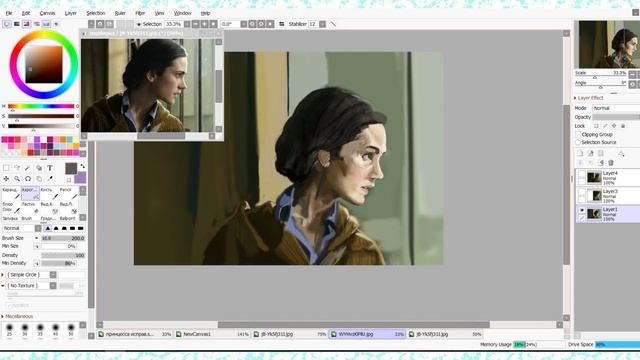Image resolution: width=640 pixels, height=360 pixels.
Task: Click the navigator preview thumbnail
Action: [x=609, y=44]
